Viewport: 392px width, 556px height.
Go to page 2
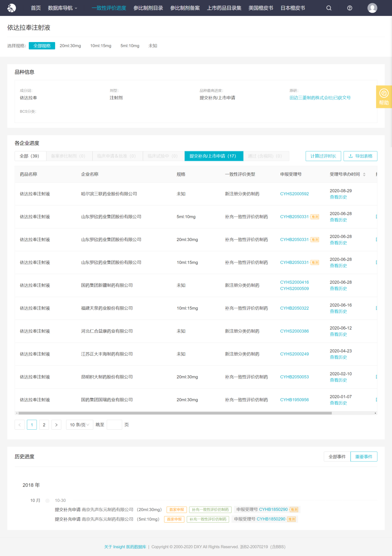pos(44,425)
